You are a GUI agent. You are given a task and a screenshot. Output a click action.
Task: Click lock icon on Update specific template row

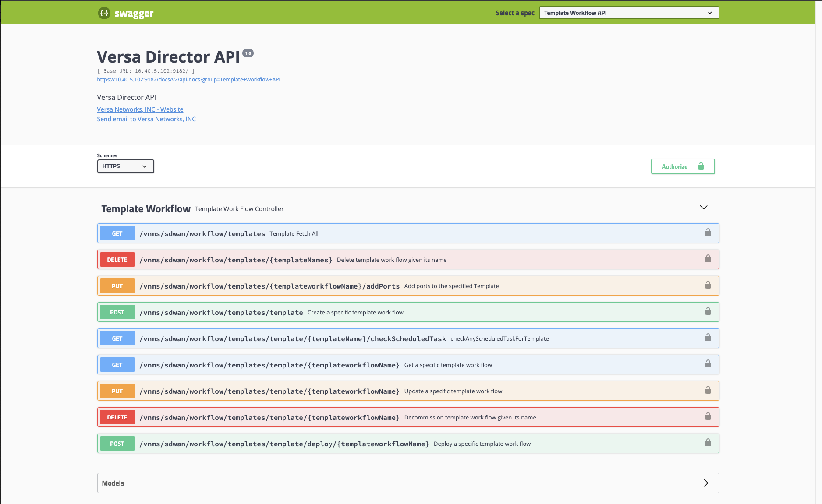click(708, 390)
